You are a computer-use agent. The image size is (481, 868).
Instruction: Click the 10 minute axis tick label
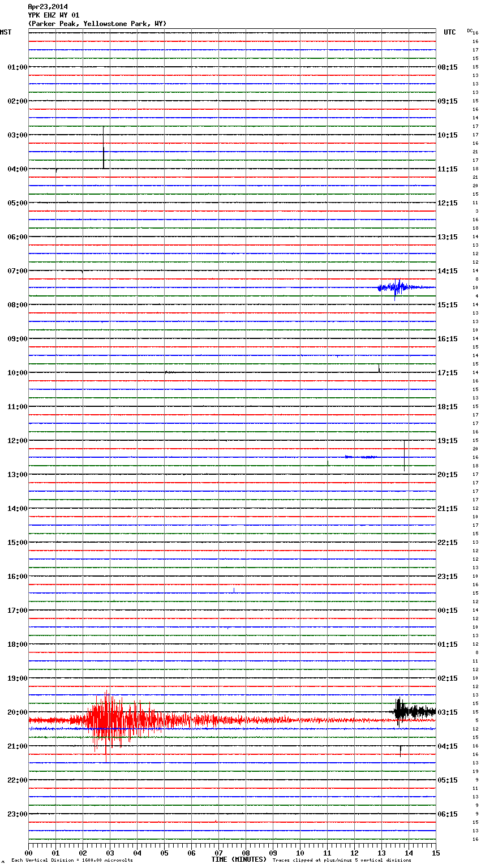click(300, 853)
